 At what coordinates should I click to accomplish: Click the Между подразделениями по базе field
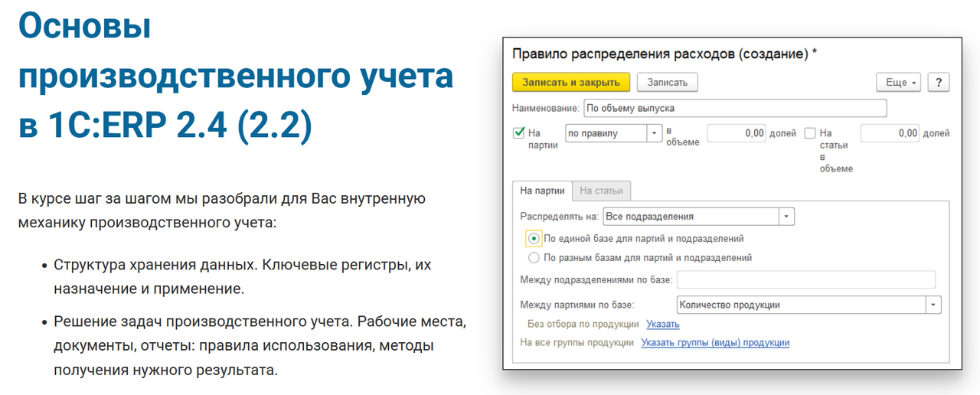(806, 279)
